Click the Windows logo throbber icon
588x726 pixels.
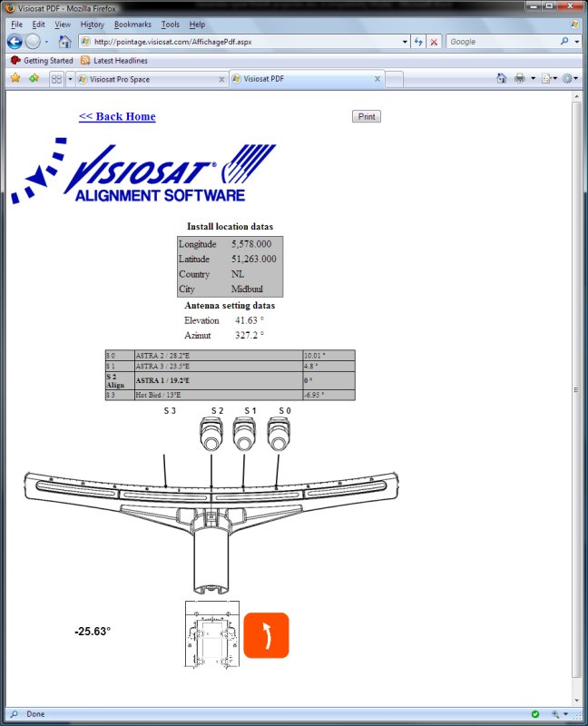(x=574, y=25)
